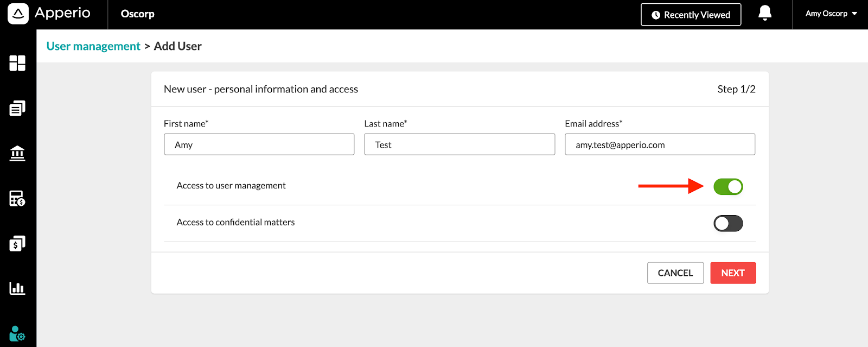Click the Apperio logo icon
Image resolution: width=868 pixels, height=347 pixels.
click(18, 14)
